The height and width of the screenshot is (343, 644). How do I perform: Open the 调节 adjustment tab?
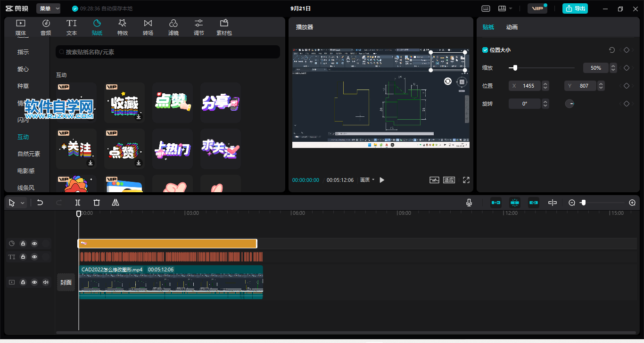[x=199, y=27]
